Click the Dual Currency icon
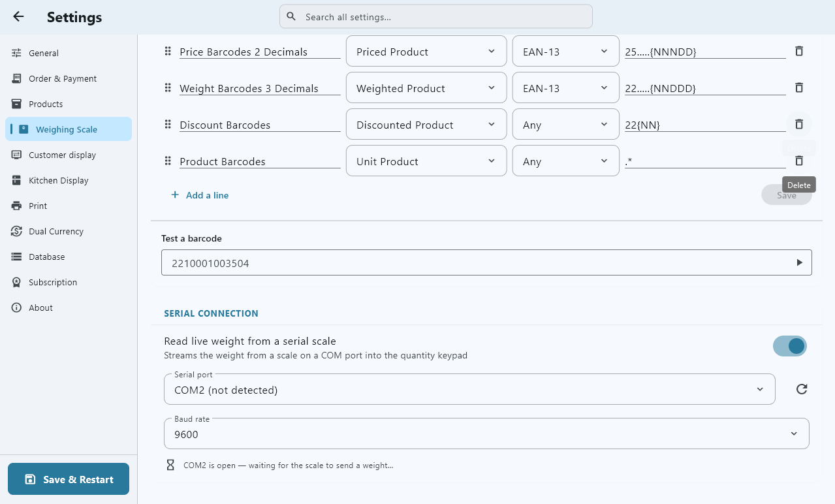 (x=16, y=231)
